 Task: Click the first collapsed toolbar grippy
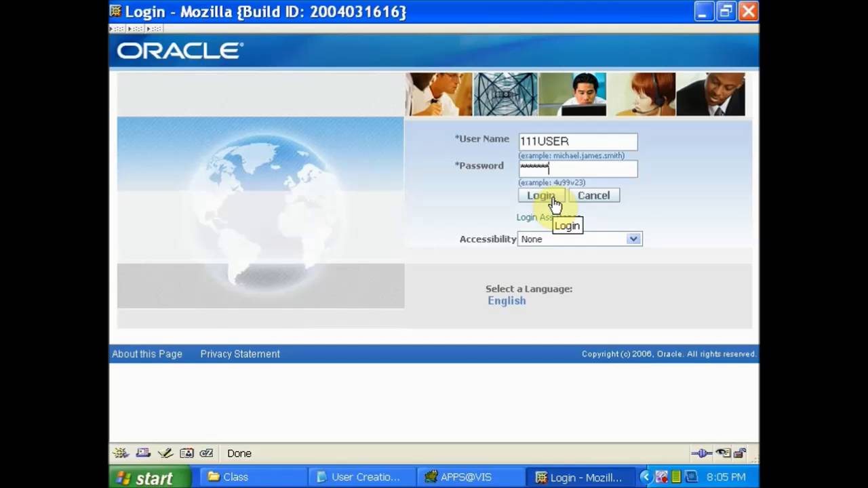(117, 29)
